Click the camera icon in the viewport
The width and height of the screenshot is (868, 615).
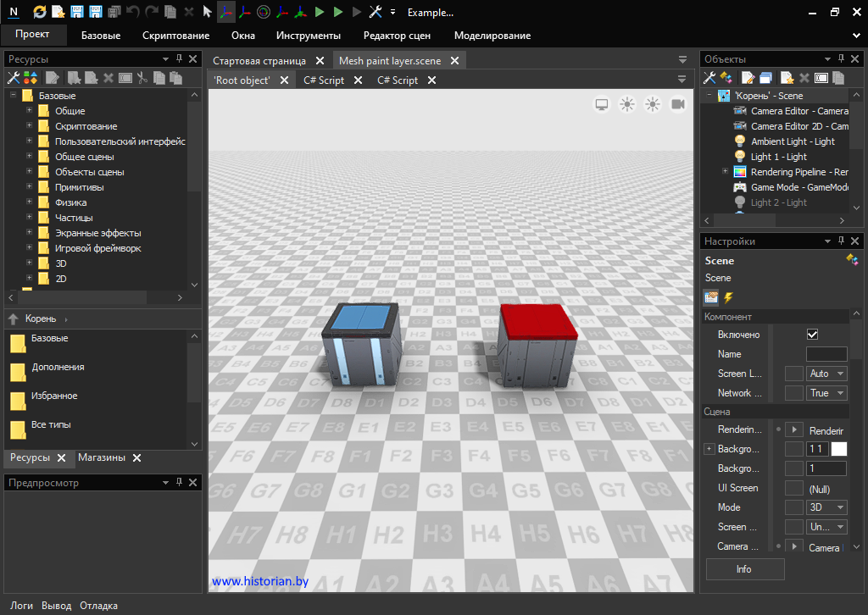(x=678, y=104)
